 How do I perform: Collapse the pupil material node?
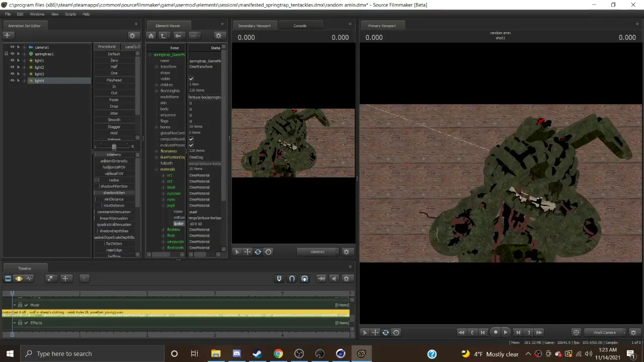[x=163, y=206]
